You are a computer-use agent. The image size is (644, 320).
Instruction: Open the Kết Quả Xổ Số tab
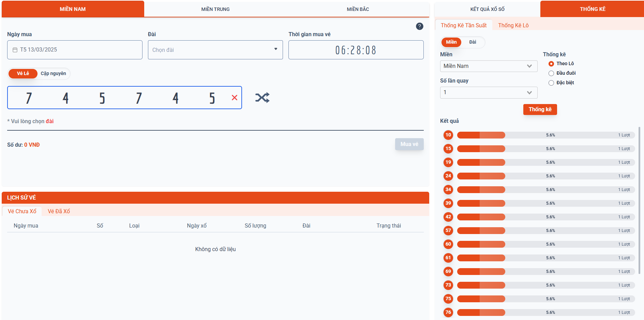(x=487, y=9)
